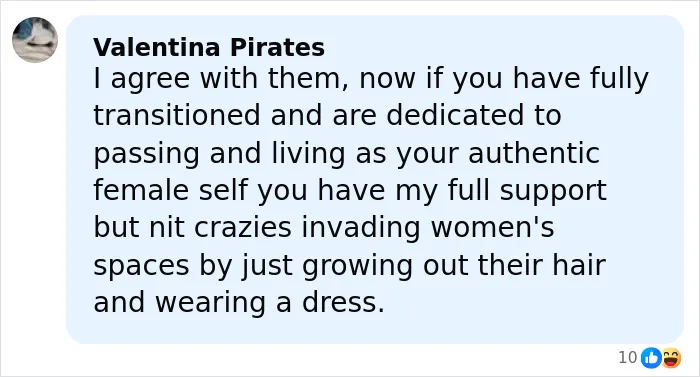Click the word "dress." ending the comment

343,302
